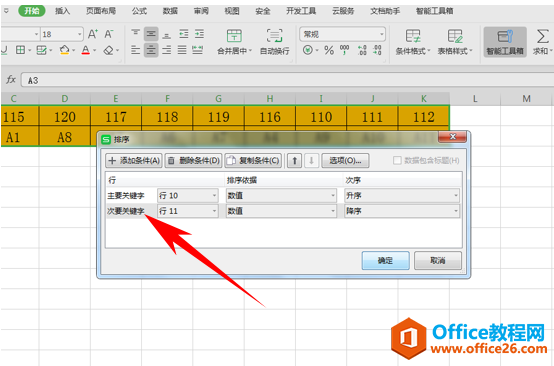This screenshot has height=366, width=554.
Task: Click the clear format eraser icon
Action: pyautogui.click(x=108, y=50)
